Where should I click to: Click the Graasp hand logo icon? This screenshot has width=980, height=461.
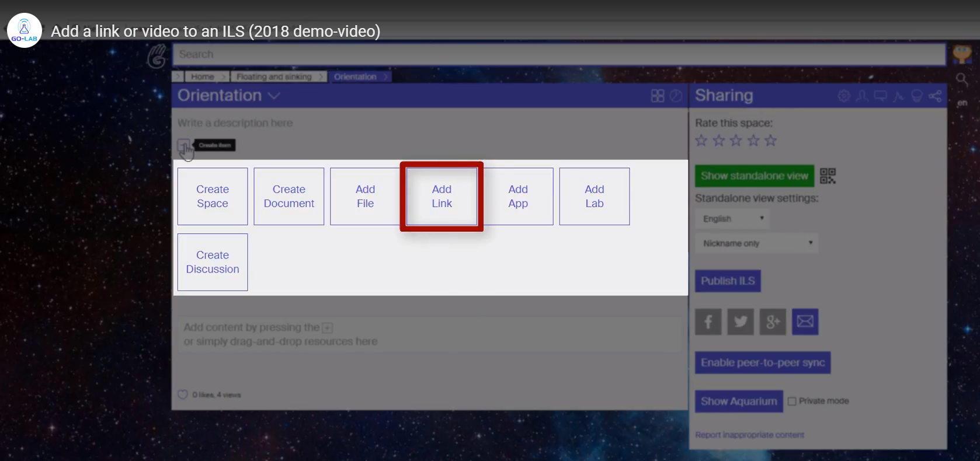click(x=157, y=57)
